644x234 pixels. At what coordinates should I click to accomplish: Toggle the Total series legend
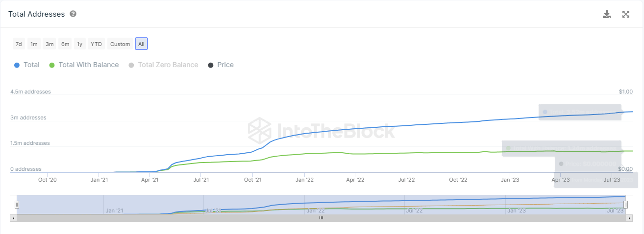[27, 65]
